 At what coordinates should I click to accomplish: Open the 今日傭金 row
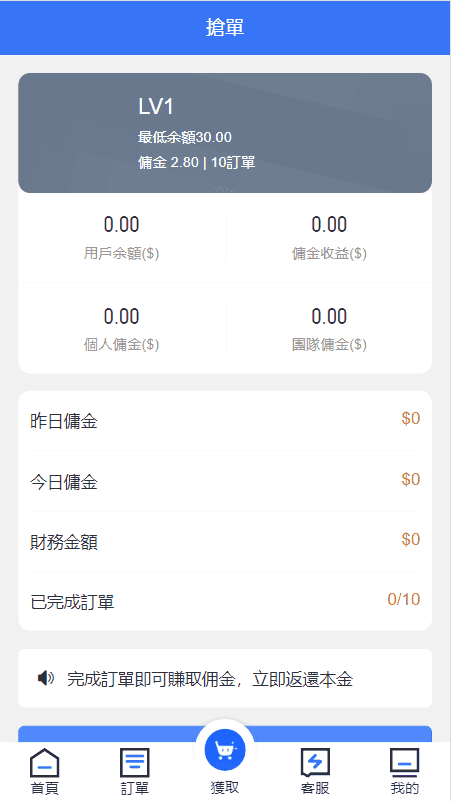tap(225, 481)
